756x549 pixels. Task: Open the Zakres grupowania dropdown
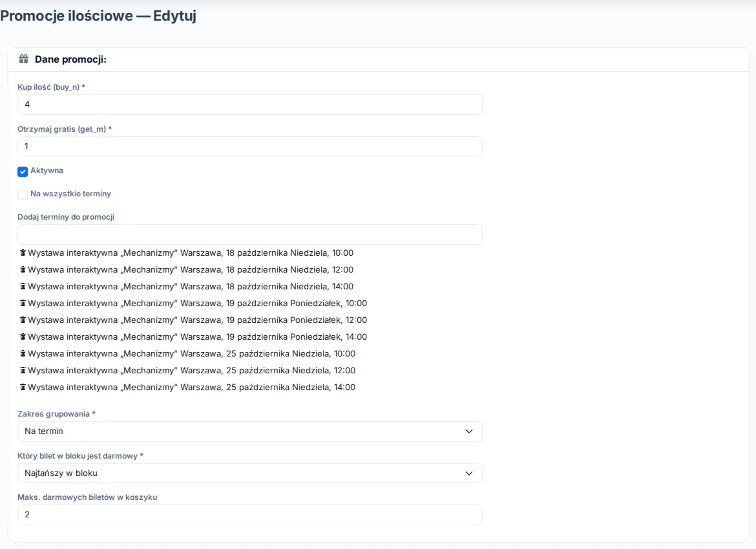pos(250,431)
